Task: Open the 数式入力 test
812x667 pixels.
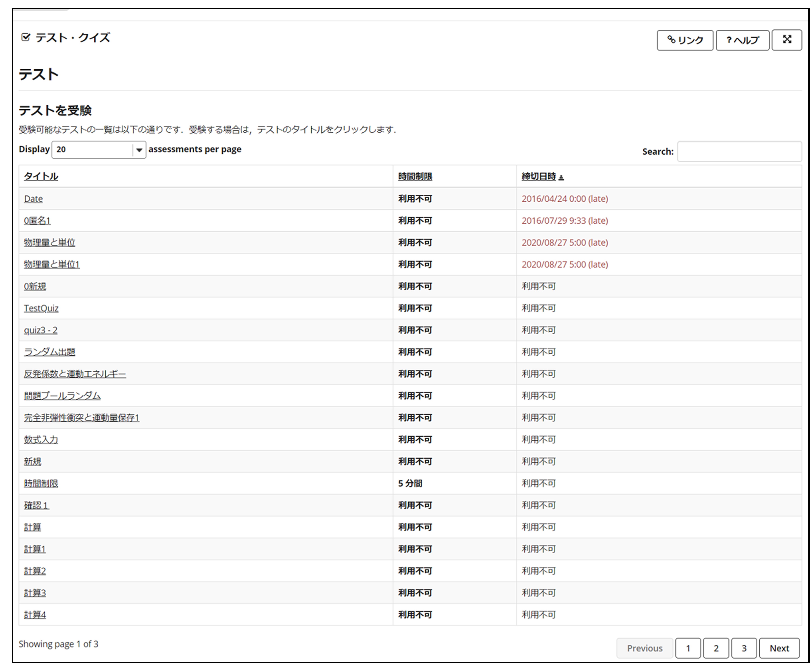Action: (41, 439)
